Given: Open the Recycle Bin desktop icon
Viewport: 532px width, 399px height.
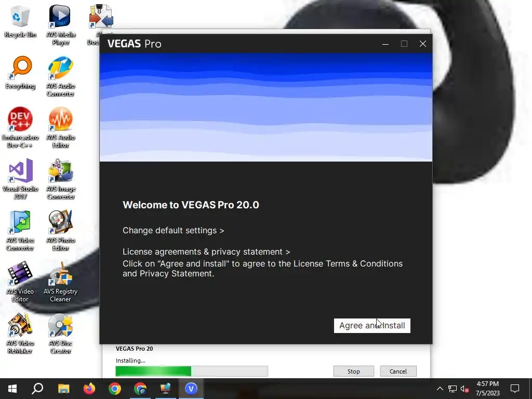Looking at the screenshot, I should (20, 21).
